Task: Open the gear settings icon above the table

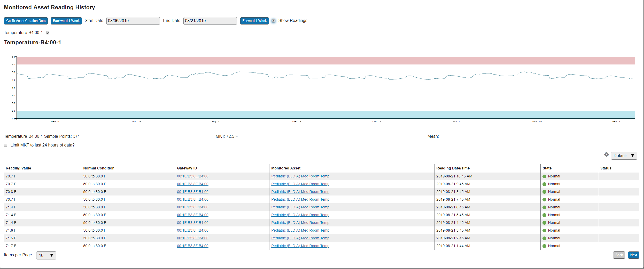Action: tap(606, 154)
